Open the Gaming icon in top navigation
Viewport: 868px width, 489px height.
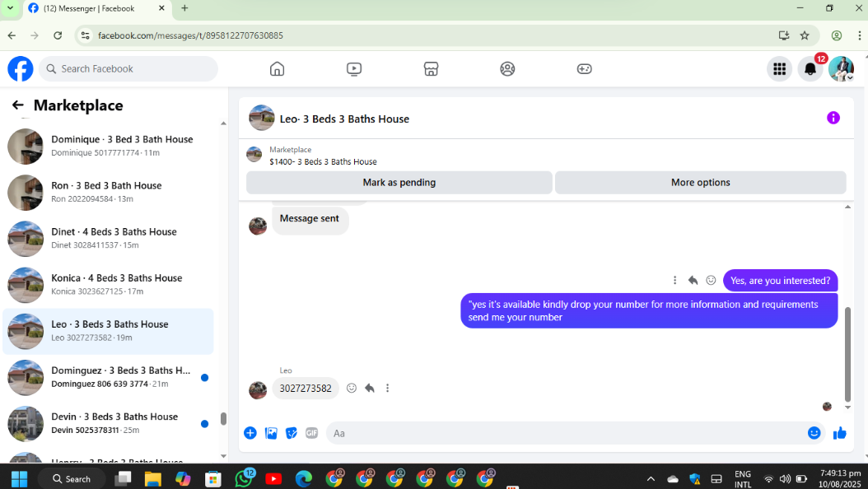[x=584, y=69]
